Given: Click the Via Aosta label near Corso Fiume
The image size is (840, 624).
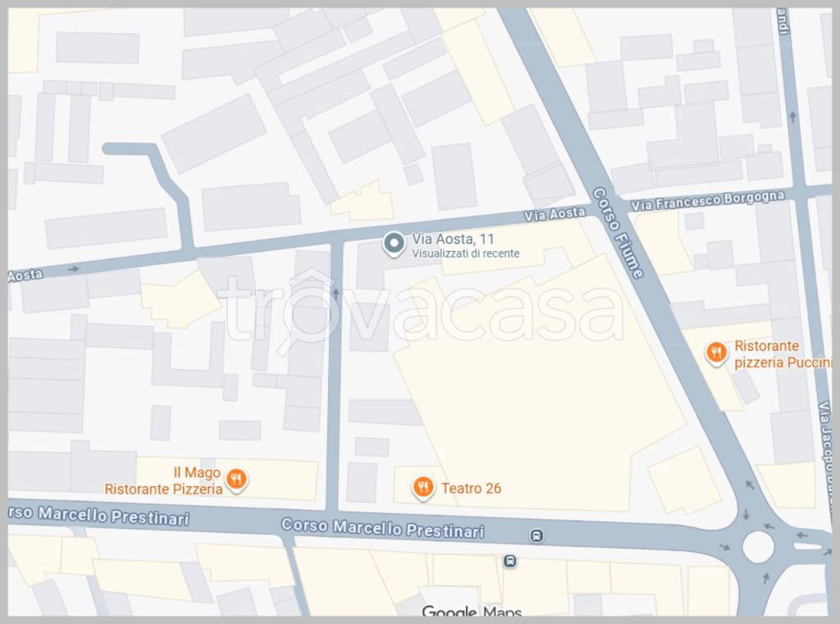Looking at the screenshot, I should [x=555, y=214].
